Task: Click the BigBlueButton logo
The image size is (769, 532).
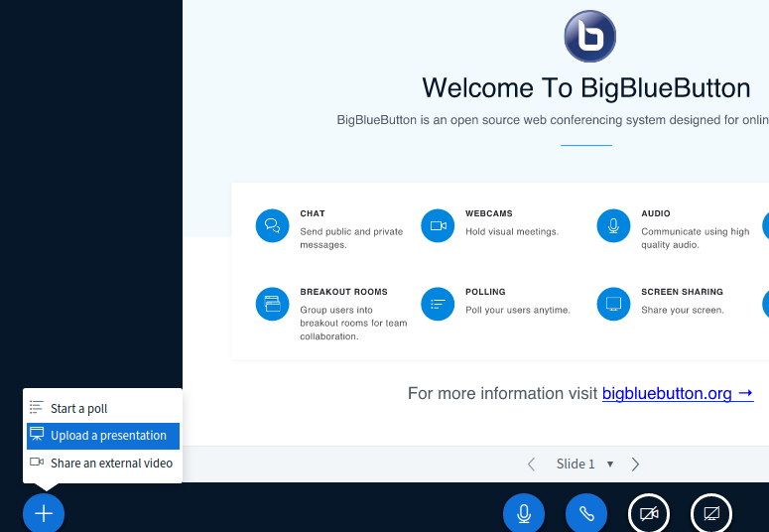Action: [x=590, y=37]
